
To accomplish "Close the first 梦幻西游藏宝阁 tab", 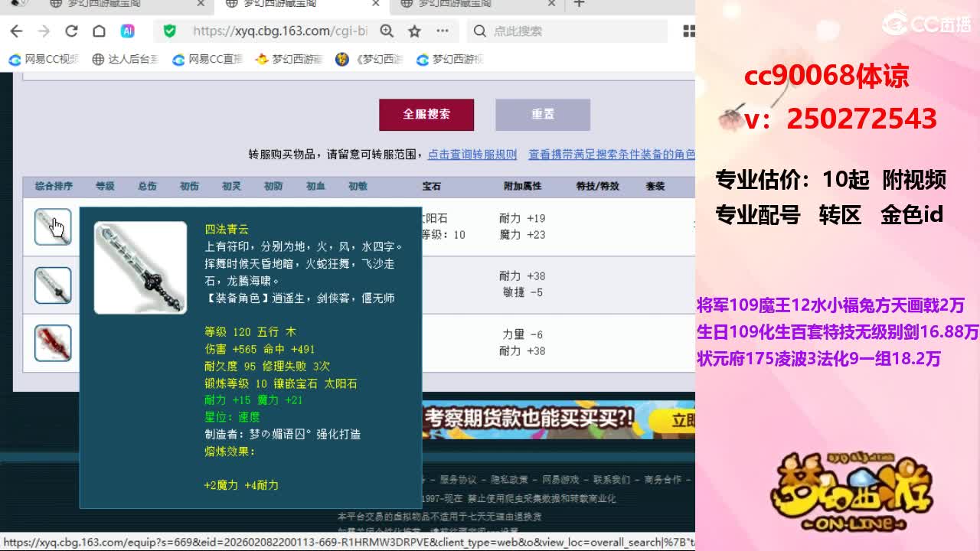I will [x=201, y=4].
